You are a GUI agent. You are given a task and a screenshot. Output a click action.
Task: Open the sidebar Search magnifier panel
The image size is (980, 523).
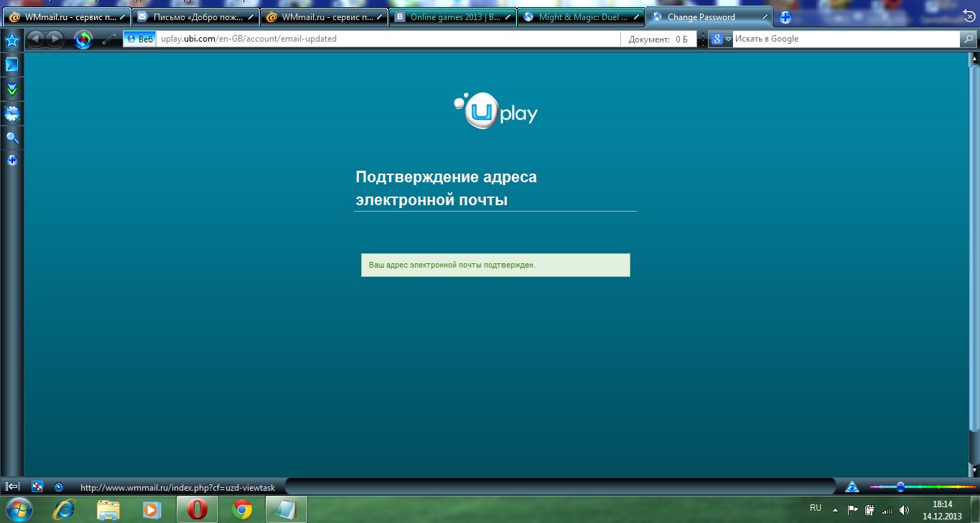click(12, 138)
